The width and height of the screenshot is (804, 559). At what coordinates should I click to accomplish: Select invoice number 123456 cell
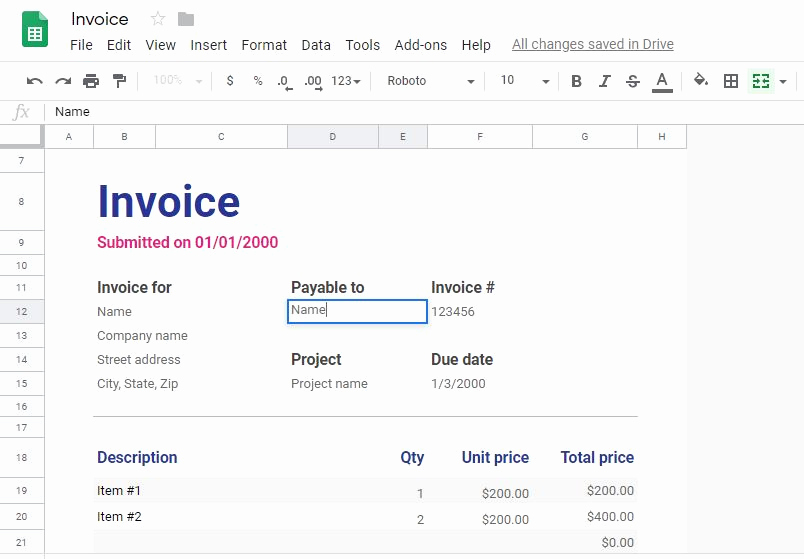[453, 312]
